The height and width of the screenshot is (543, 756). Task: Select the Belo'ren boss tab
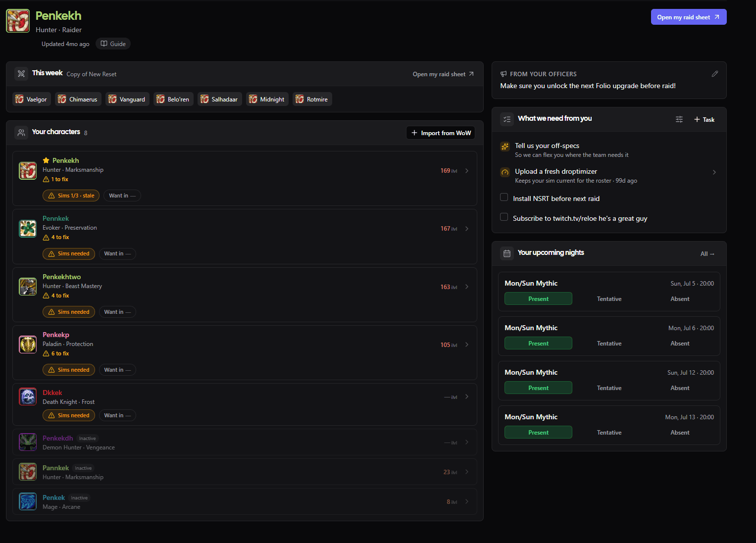[173, 99]
